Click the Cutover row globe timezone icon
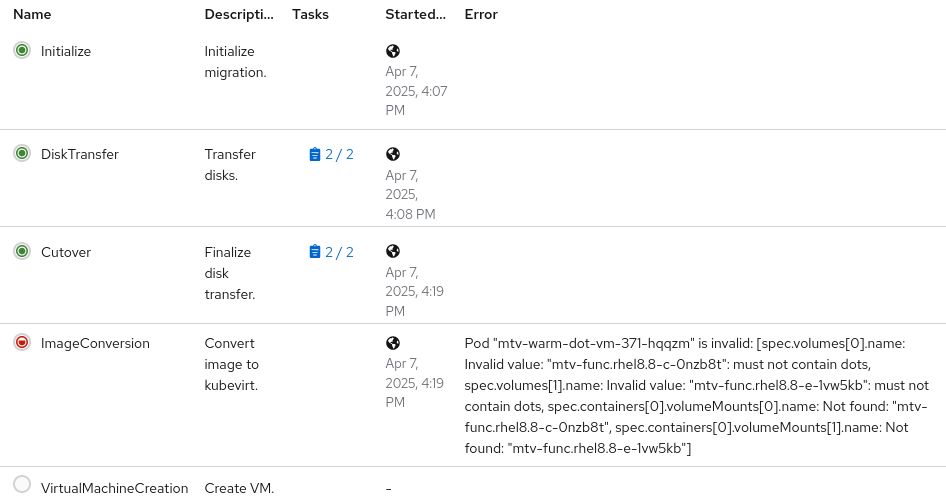This screenshot has width=946, height=502. tap(393, 252)
